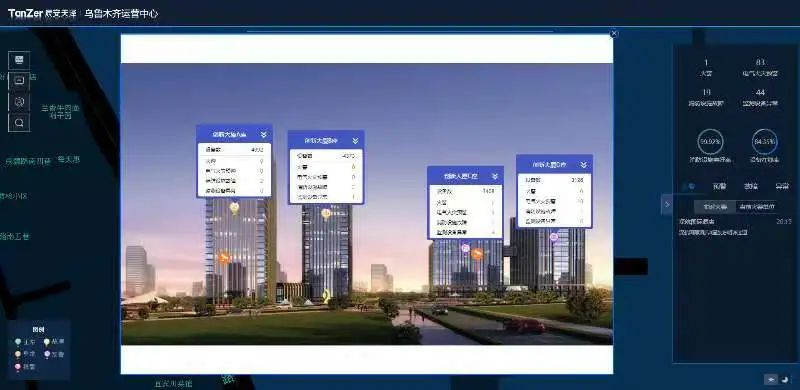The height and width of the screenshot is (390, 800).
Task: Collapse the right statistics panel with arrow
Action: tap(667, 205)
